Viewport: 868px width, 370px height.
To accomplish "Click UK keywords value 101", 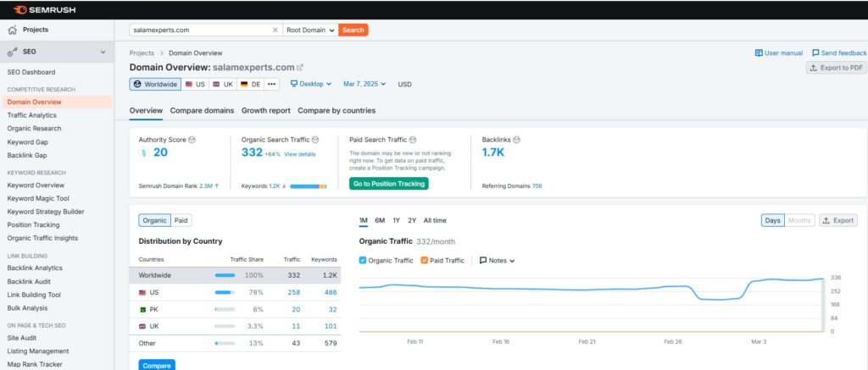I will point(331,326).
